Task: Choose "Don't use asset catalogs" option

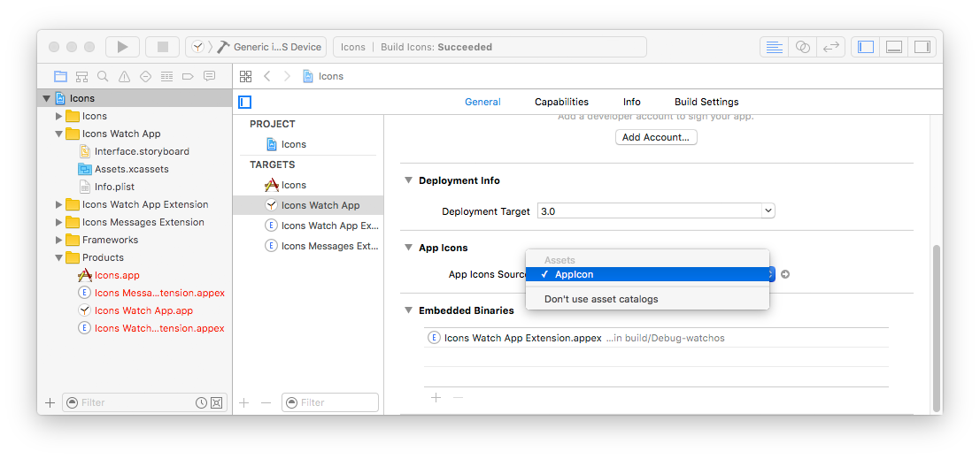Action: pyautogui.click(x=601, y=299)
